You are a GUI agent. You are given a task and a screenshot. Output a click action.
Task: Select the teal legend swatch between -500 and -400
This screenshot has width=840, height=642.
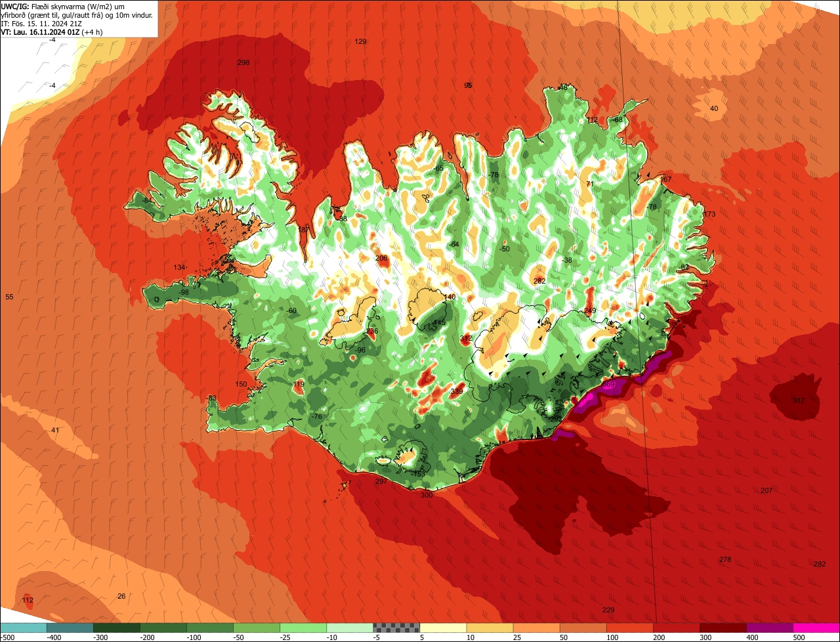tap(24, 628)
